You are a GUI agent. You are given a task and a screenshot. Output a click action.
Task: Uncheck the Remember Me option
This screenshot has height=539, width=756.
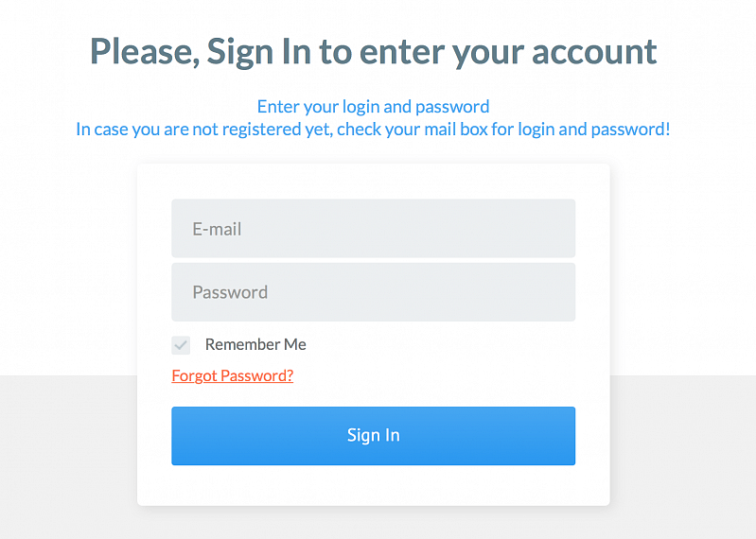181,345
